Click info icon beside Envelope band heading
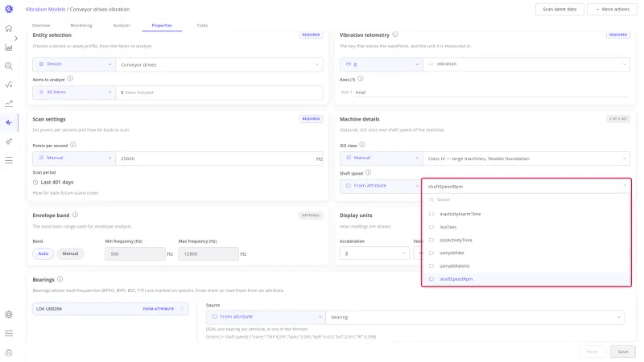 75,215
